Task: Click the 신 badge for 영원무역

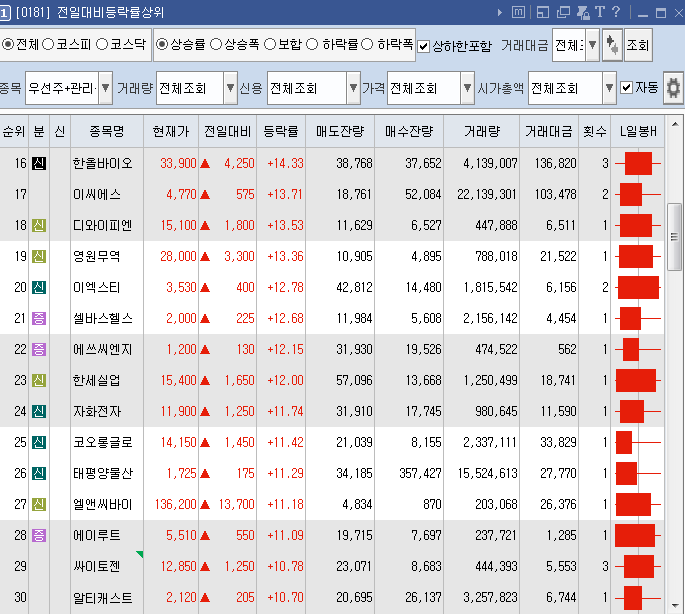Action: (x=39, y=256)
